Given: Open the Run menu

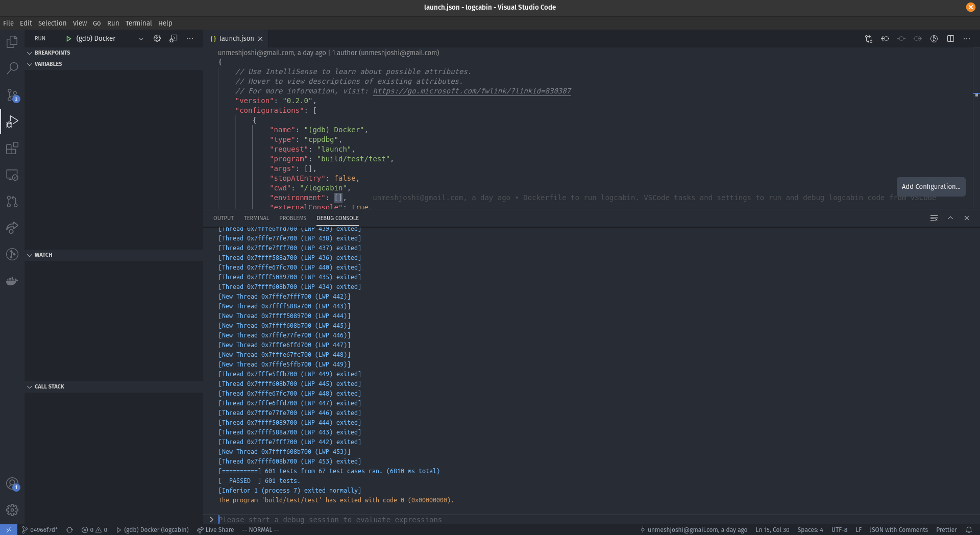Looking at the screenshot, I should (113, 23).
